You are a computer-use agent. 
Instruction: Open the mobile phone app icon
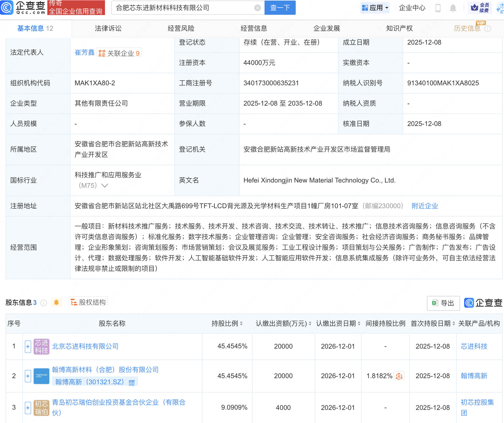438,8
